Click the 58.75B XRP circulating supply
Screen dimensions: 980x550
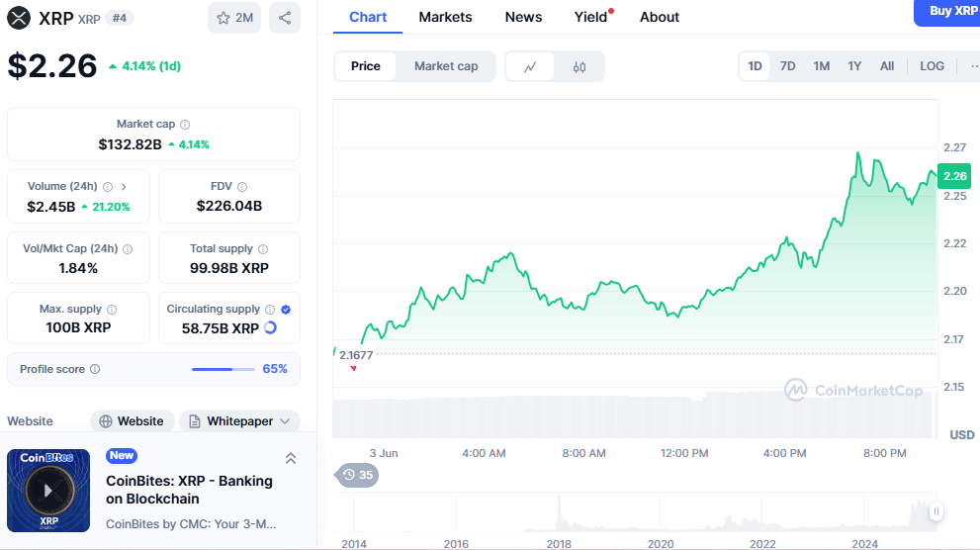click(220, 328)
